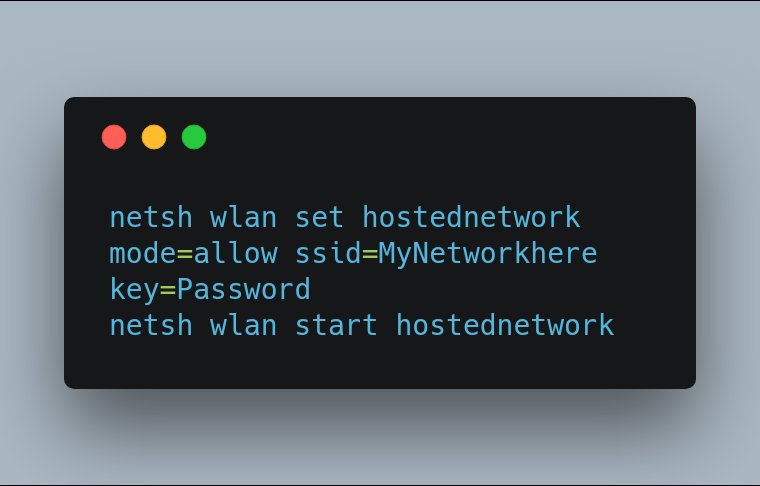
Task: Click the "key" parameter name
Action: pyautogui.click(x=134, y=290)
